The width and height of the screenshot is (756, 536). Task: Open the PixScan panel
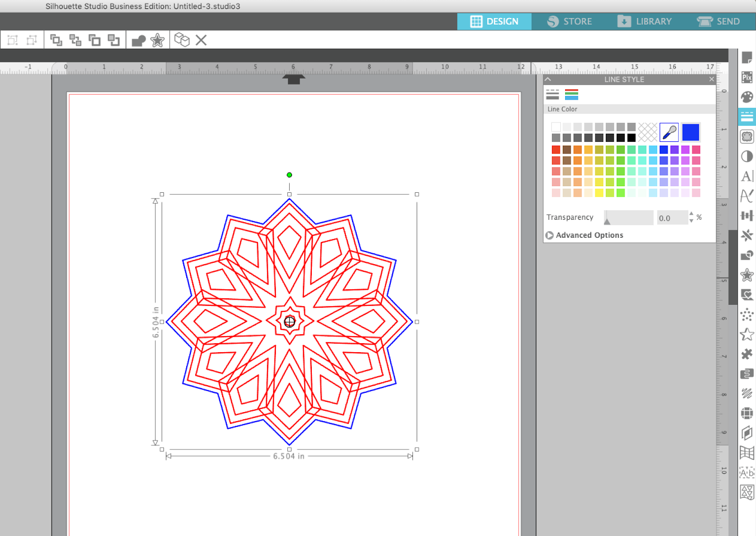747,77
